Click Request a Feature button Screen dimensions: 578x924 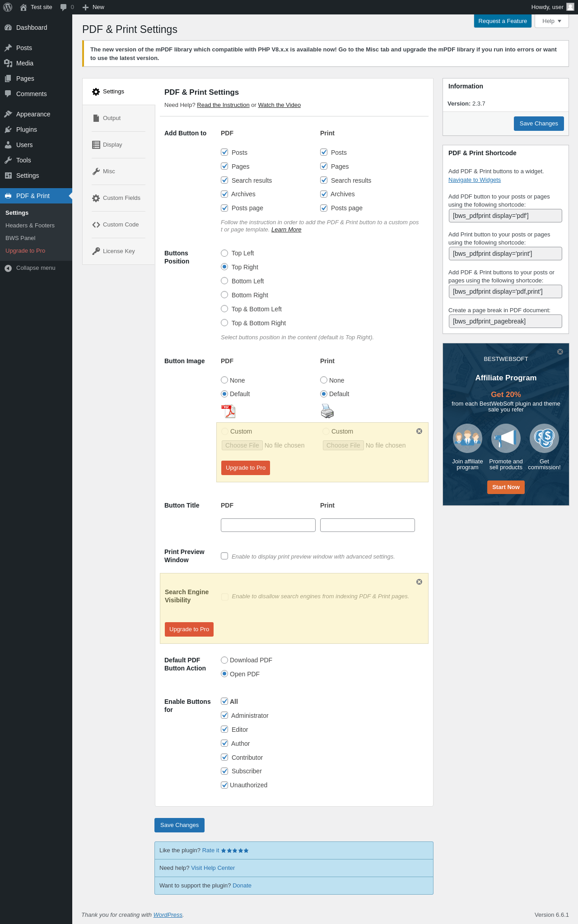(x=503, y=21)
